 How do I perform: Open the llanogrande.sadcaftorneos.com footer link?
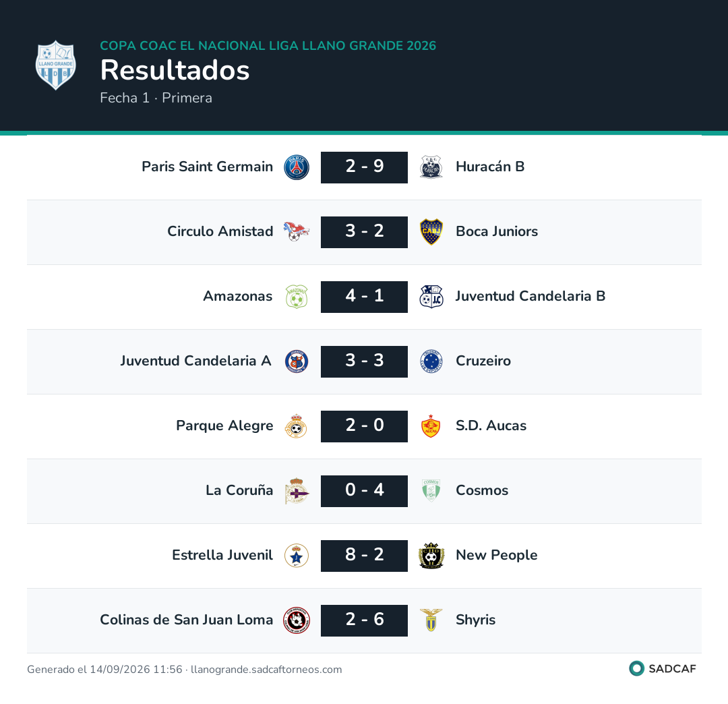pyautogui.click(x=266, y=669)
